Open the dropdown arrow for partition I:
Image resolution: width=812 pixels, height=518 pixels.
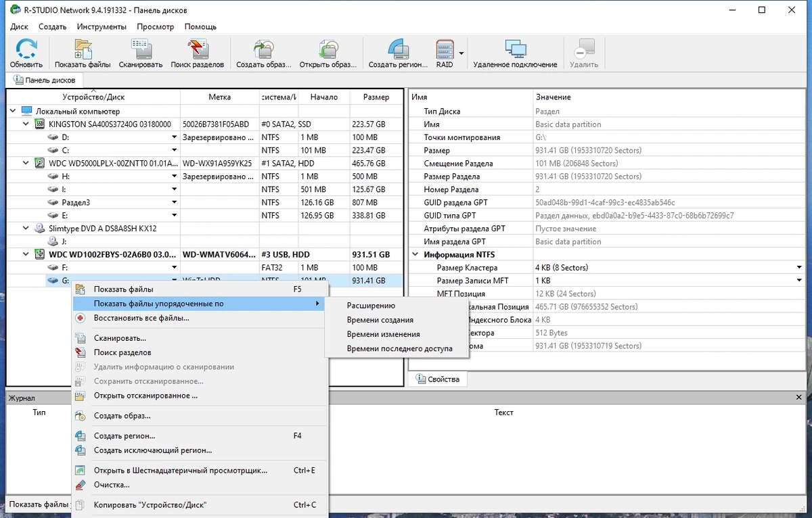[175, 189]
